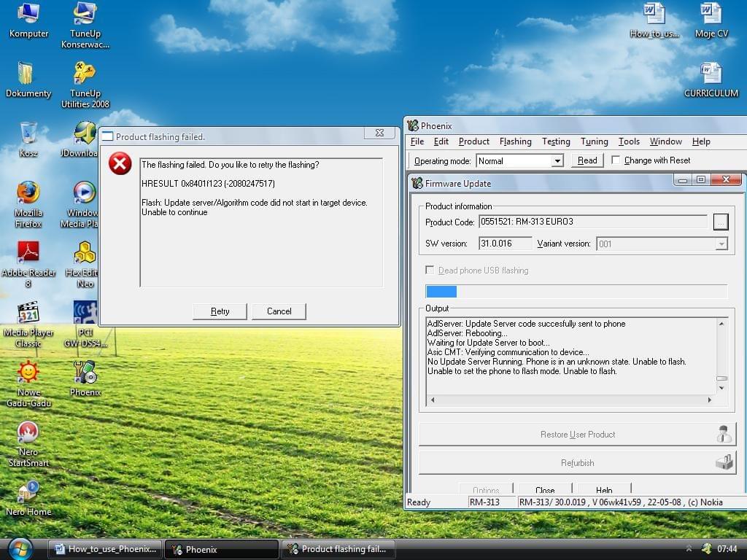747x560 pixels.
Task: Click the RM-313 status bar entry
Action: click(484, 502)
